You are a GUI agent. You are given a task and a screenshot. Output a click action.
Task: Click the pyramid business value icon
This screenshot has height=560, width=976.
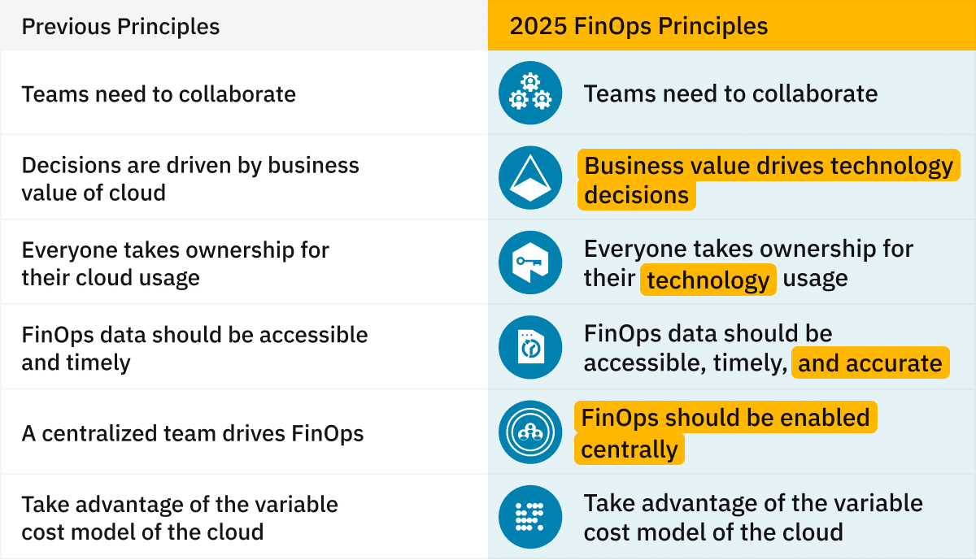coord(529,178)
